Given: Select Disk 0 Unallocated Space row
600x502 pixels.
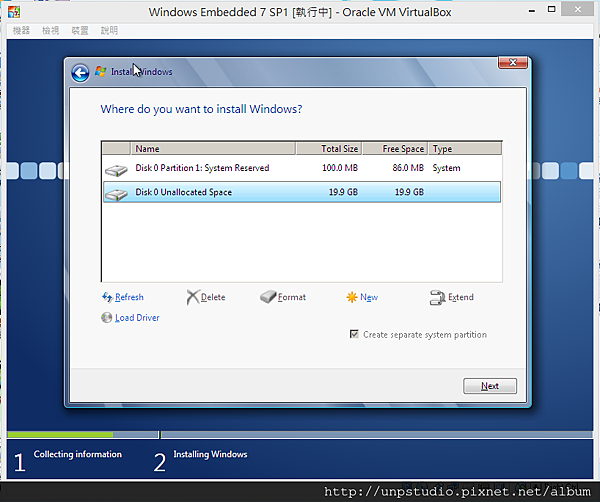Looking at the screenshot, I should coord(302,192).
